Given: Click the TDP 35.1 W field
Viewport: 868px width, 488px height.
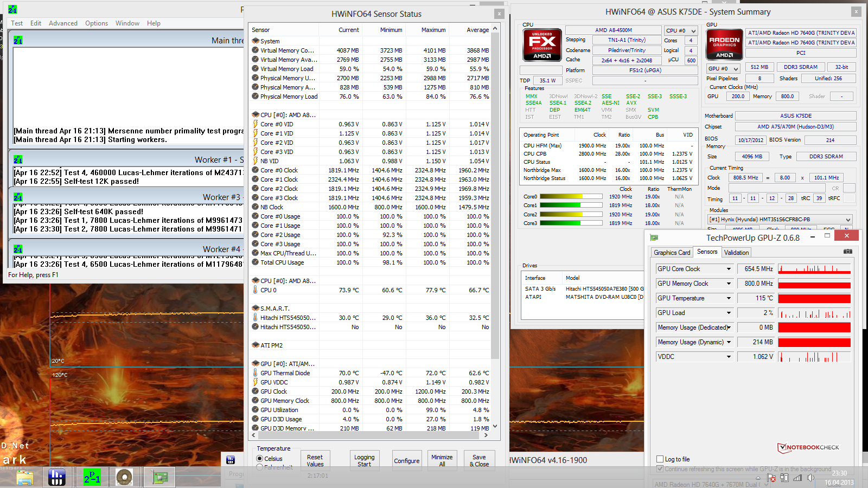Looking at the screenshot, I should 547,81.
